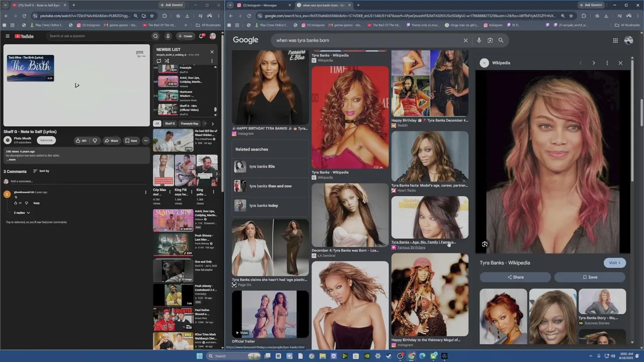Select the All filter chip on YouTube
Screen dimensions: 644x362
coord(157,123)
